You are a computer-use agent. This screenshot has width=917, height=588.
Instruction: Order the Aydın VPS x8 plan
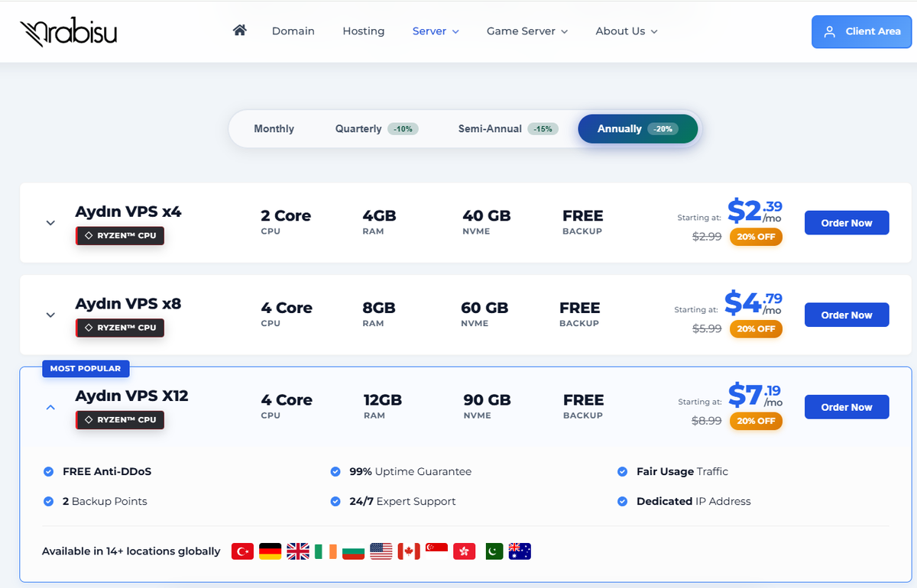847,315
